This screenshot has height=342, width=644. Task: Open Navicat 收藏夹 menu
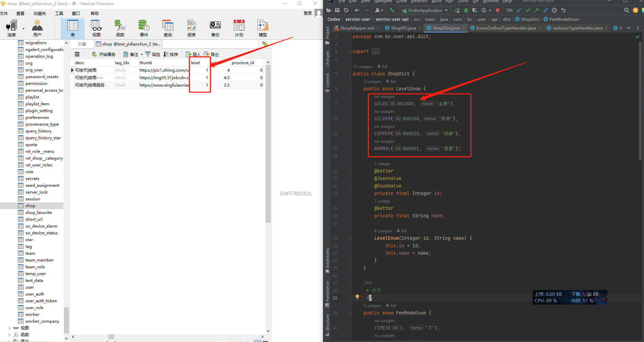(x=39, y=14)
